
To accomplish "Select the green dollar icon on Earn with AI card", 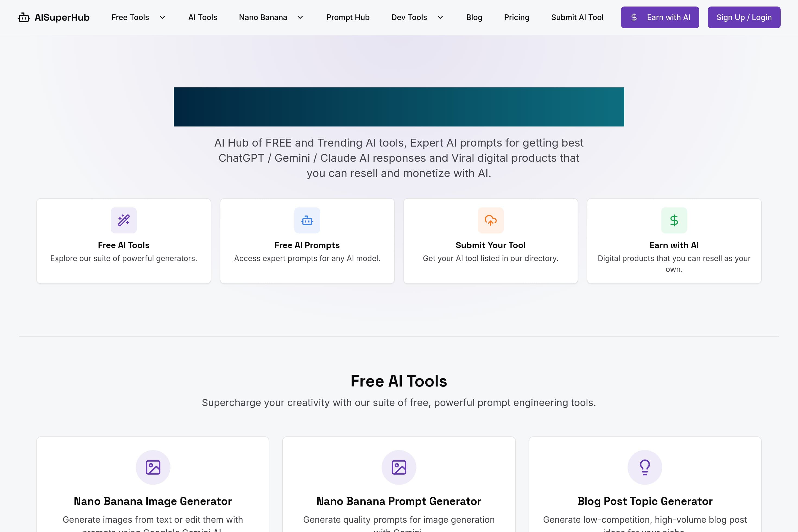I will pos(674,220).
